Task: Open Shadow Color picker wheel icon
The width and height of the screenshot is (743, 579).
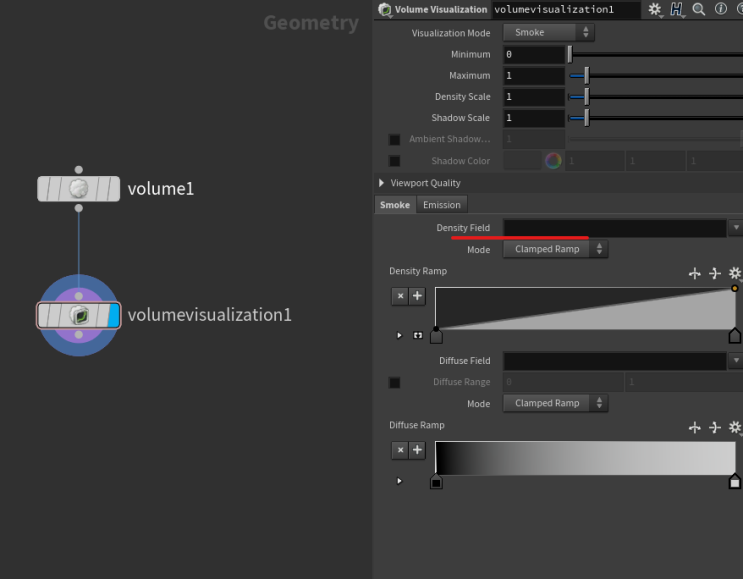Action: click(x=553, y=161)
